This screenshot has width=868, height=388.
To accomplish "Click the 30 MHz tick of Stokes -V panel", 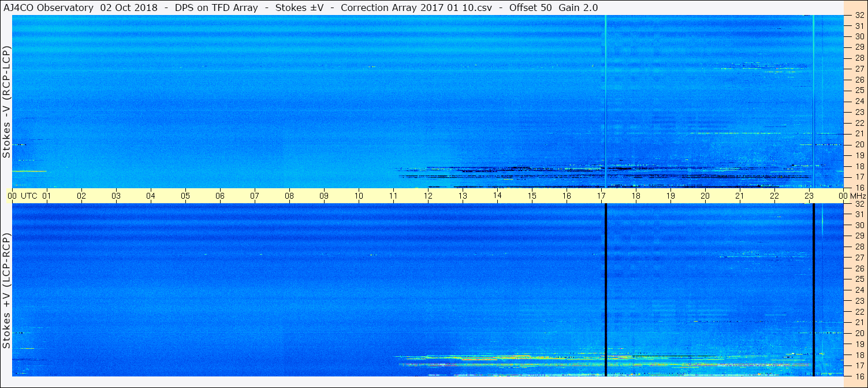I will 859,36.
